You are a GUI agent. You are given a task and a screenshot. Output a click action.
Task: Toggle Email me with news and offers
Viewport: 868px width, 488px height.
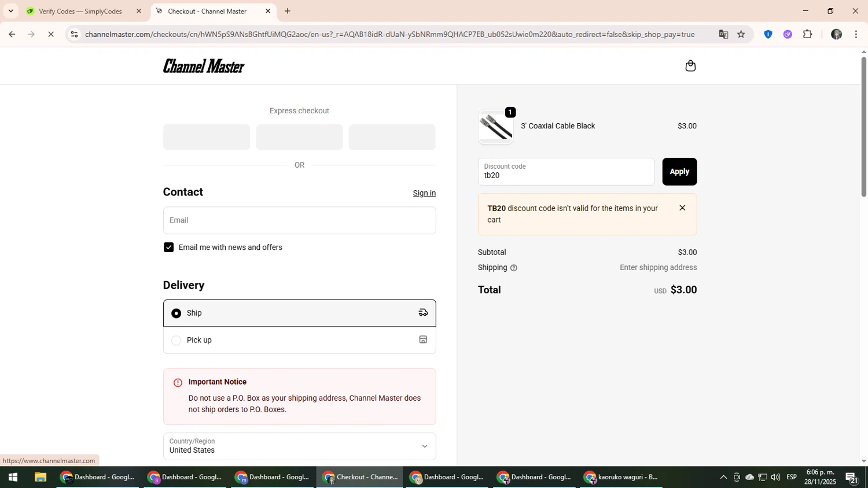point(168,247)
